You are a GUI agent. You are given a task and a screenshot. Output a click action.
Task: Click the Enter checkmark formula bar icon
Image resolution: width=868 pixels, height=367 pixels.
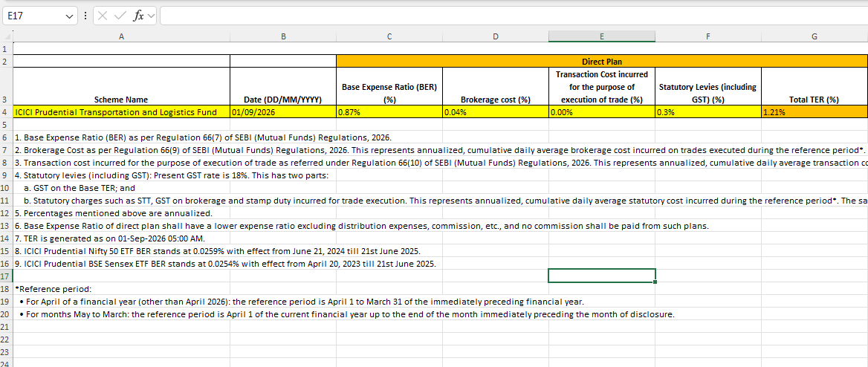120,16
